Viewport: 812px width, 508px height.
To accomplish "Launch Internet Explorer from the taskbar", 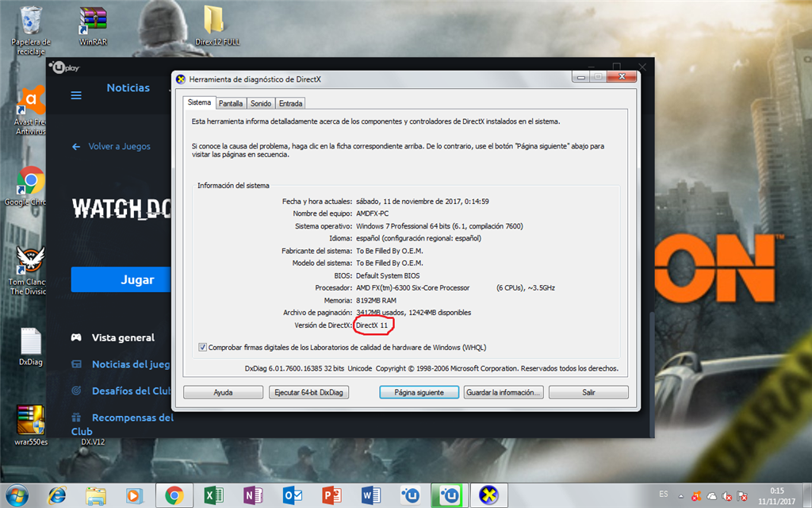I will point(57,495).
